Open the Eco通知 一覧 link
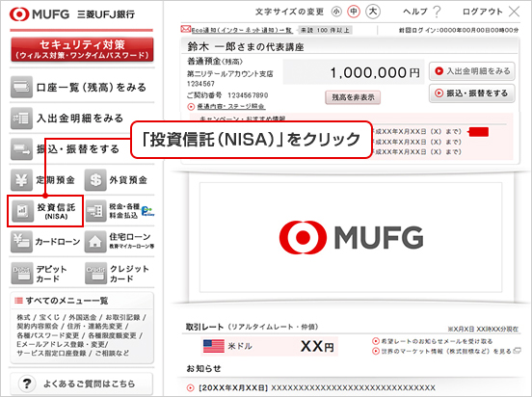 (242, 30)
